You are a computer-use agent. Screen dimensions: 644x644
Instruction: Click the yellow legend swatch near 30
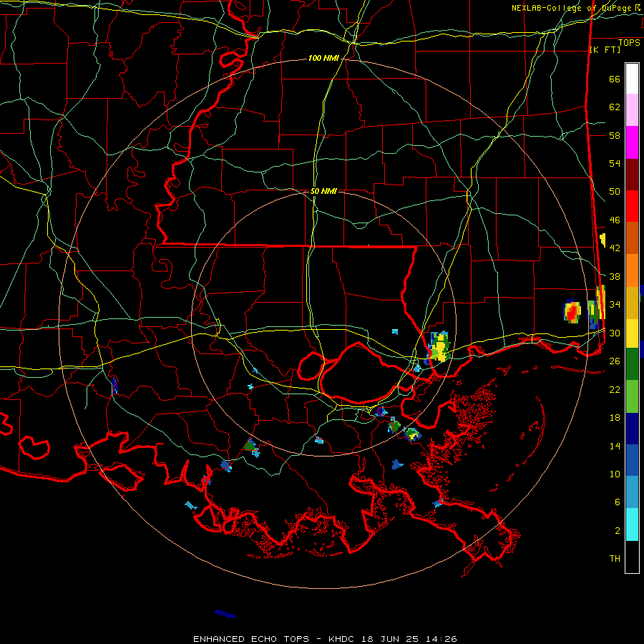(632, 333)
